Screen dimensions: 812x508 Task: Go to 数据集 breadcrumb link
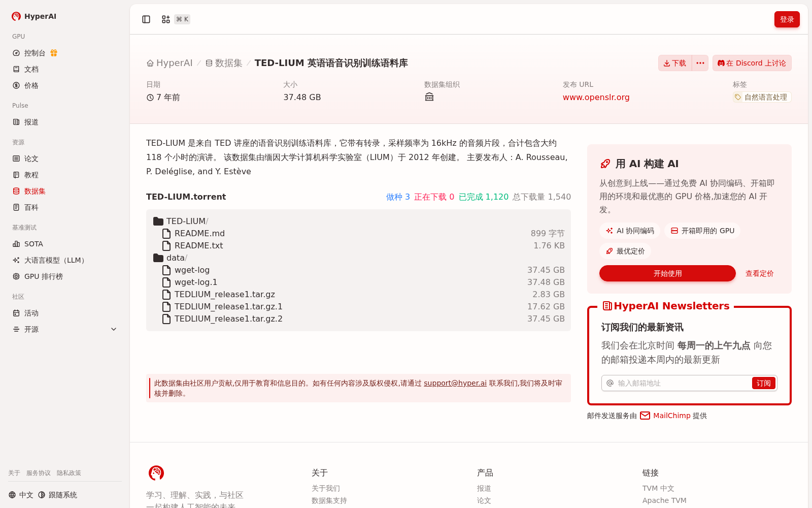(224, 63)
